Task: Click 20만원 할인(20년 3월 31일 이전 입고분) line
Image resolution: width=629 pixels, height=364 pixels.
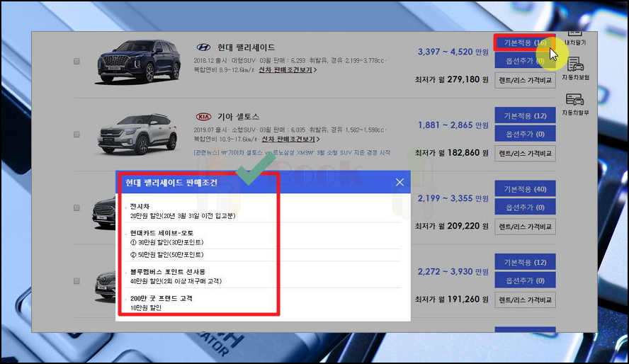Action: [x=183, y=216]
